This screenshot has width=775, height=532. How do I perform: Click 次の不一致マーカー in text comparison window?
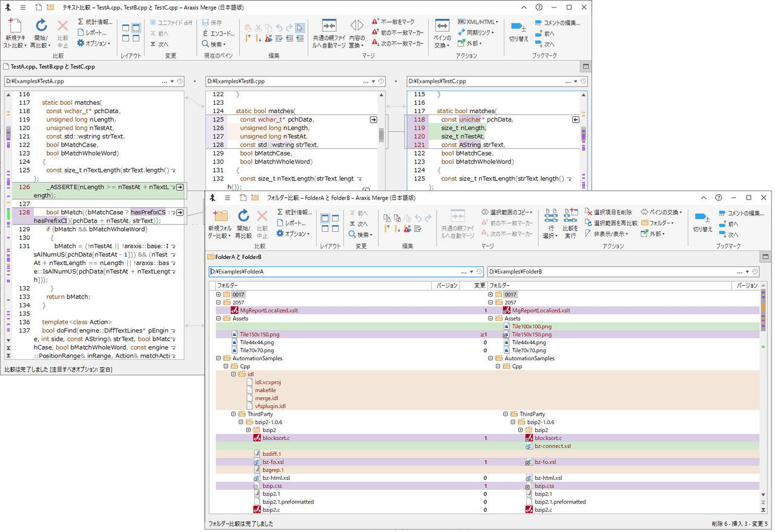(398, 44)
